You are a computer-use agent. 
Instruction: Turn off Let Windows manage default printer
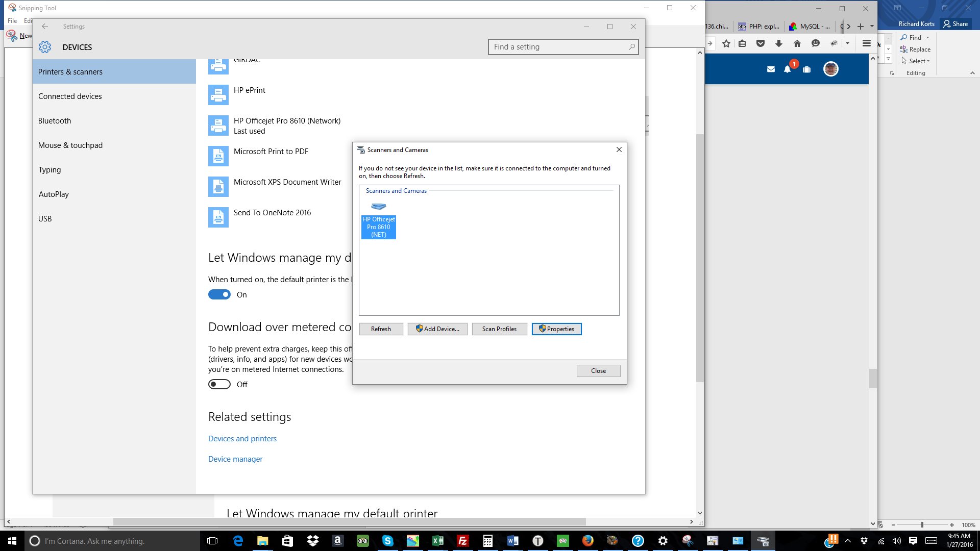click(x=219, y=294)
